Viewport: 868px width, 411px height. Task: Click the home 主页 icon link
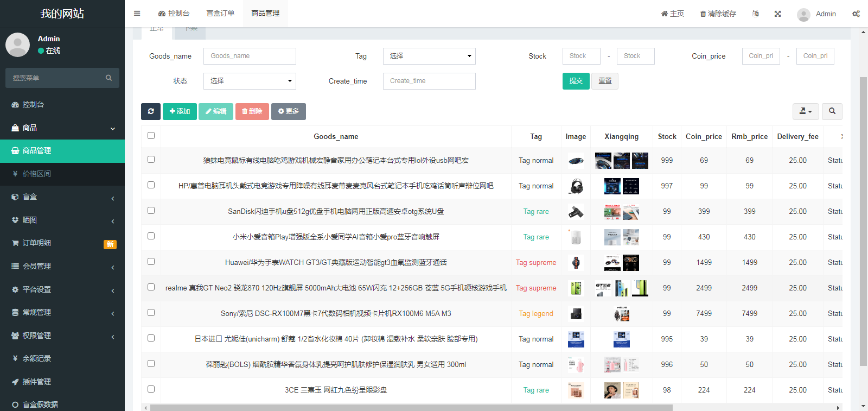click(672, 14)
